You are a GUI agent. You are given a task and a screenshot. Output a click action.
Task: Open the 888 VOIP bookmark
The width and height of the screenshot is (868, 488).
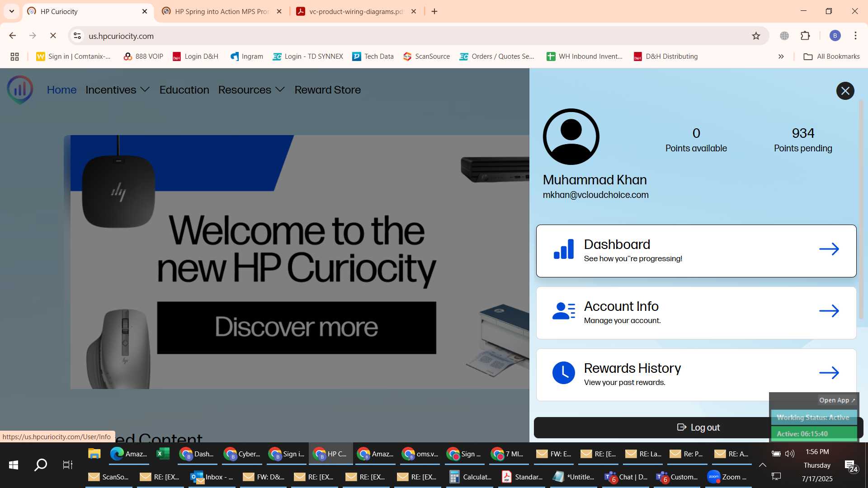(x=143, y=56)
